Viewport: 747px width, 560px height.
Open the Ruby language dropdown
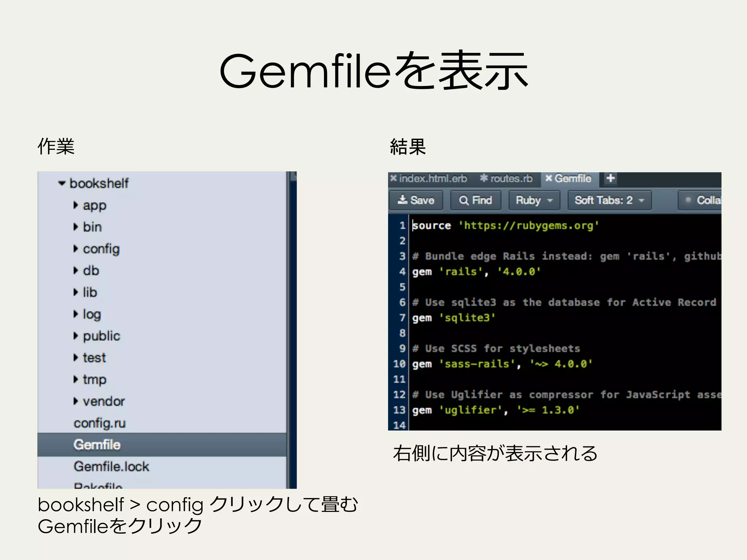534,200
